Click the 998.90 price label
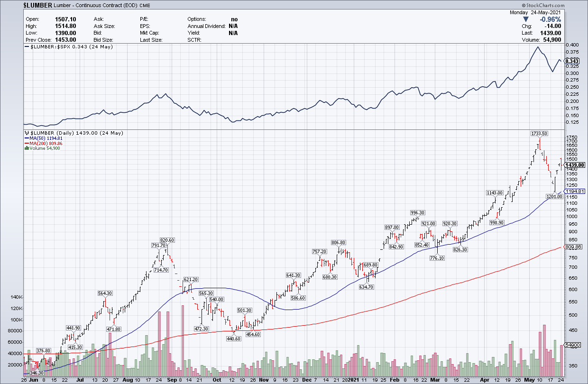 pos(496,222)
